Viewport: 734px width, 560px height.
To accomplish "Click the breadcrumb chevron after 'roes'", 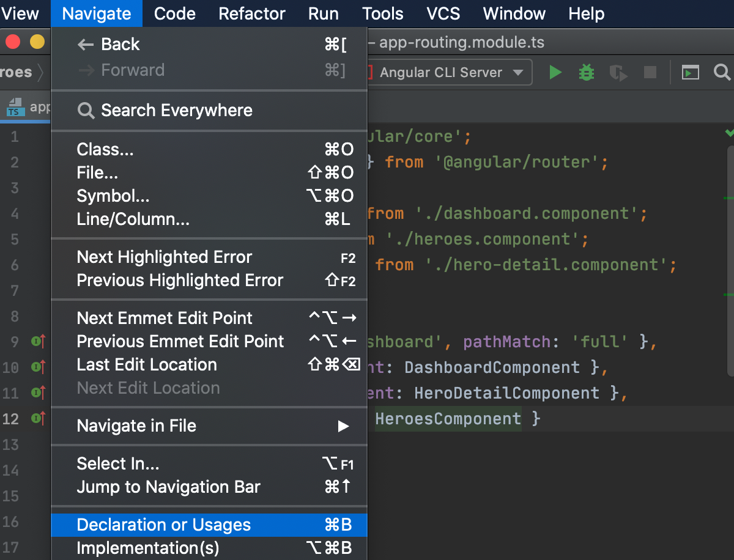I will click(42, 72).
